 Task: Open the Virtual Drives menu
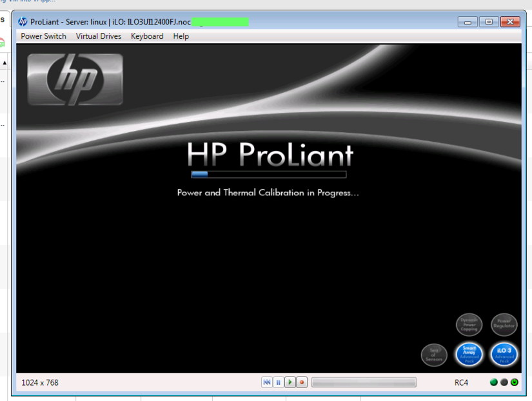point(99,36)
